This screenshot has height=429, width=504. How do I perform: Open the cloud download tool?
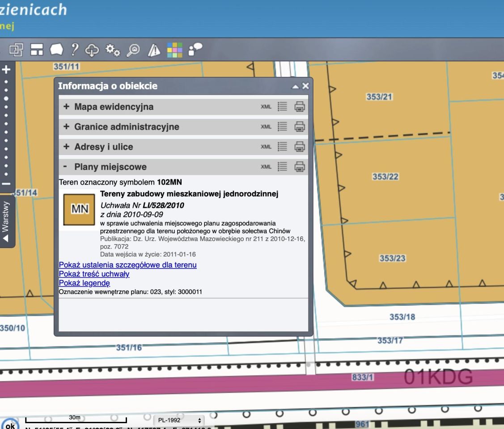pyautogui.click(x=92, y=50)
